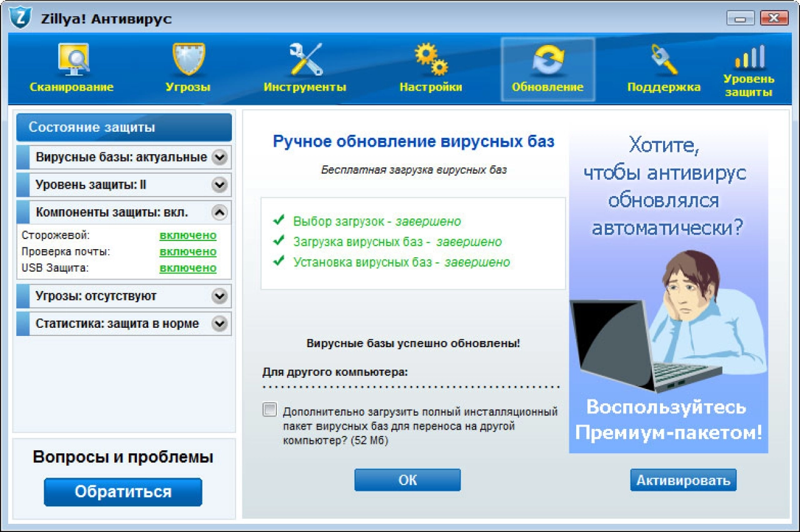The height and width of the screenshot is (532, 800).
Task: Toggle Сторожевой включено link
Action: pyautogui.click(x=188, y=235)
